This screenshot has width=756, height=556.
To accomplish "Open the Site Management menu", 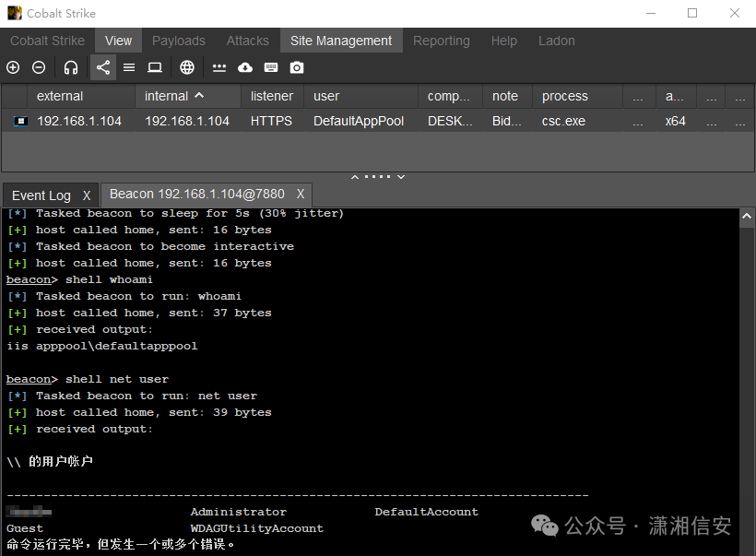I will point(341,41).
